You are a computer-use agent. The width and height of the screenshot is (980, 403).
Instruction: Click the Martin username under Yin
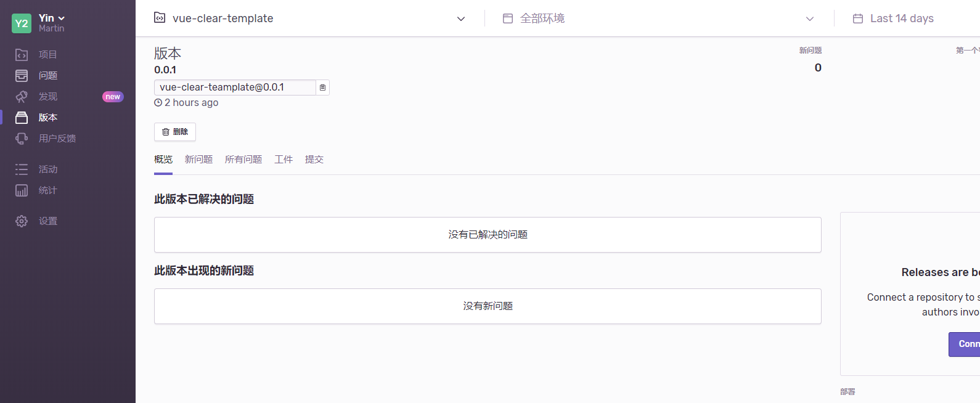point(52,28)
